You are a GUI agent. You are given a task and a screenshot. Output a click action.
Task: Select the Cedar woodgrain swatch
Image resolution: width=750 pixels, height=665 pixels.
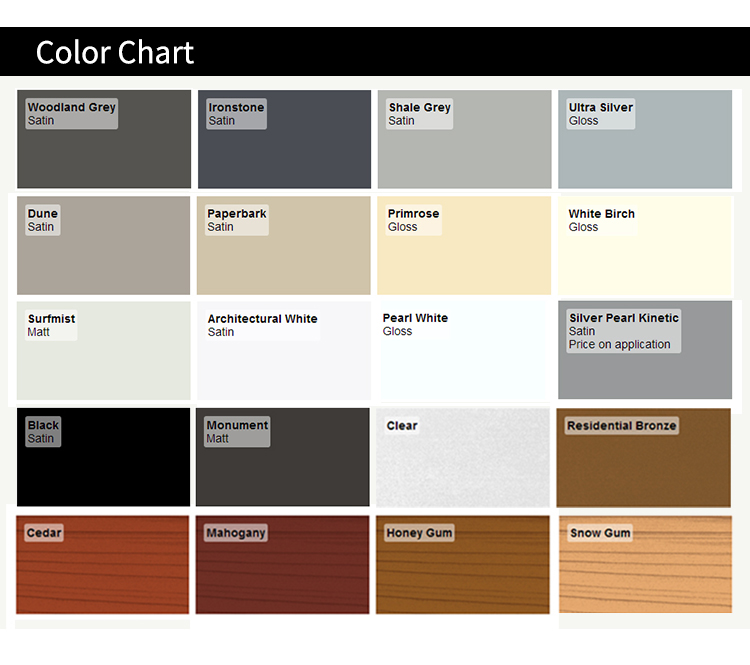click(x=102, y=565)
